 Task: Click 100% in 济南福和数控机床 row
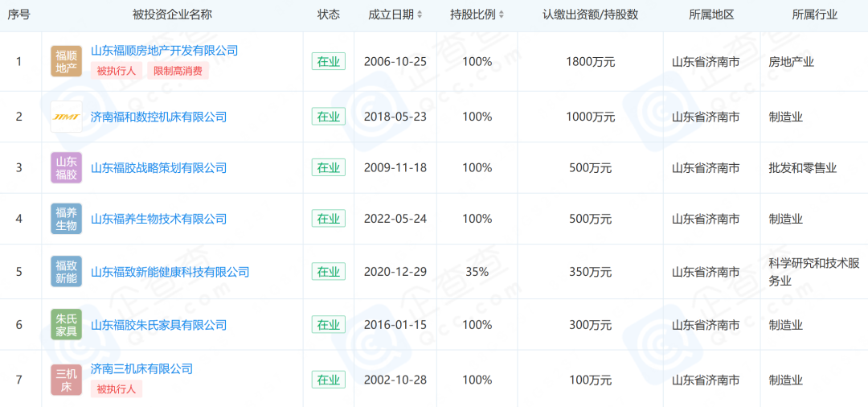point(477,117)
